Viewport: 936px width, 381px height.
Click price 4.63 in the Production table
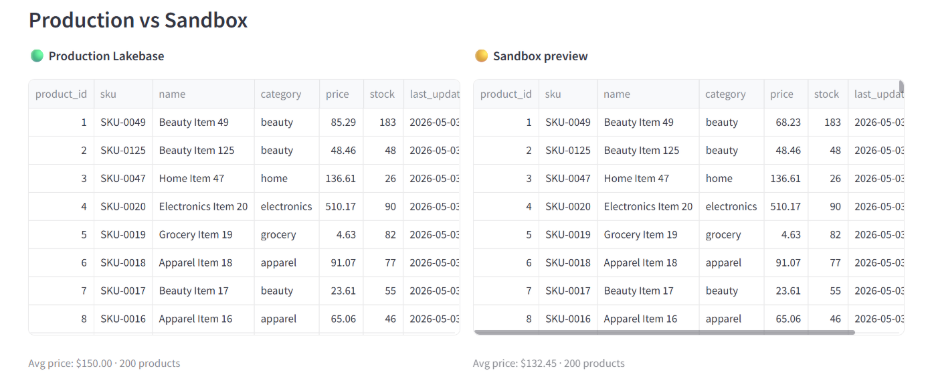point(341,235)
